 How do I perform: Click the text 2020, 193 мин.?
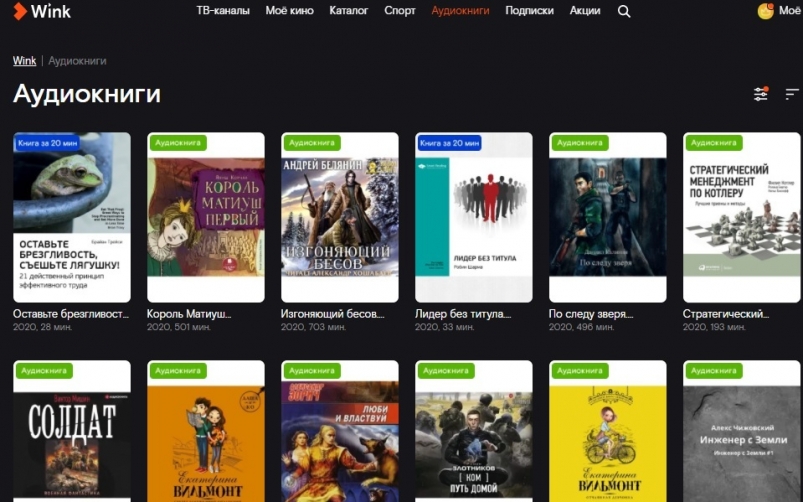714,327
